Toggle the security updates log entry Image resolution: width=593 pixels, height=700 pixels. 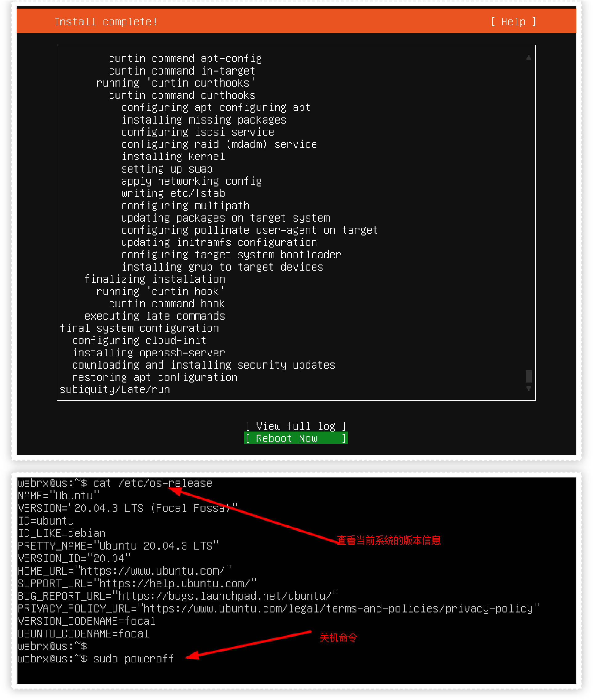[202, 365]
